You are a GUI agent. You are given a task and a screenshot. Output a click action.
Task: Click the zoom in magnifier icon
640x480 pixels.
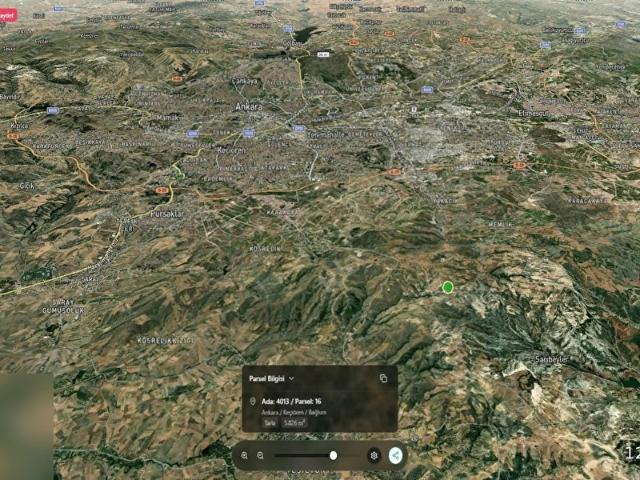pyautogui.click(x=244, y=456)
